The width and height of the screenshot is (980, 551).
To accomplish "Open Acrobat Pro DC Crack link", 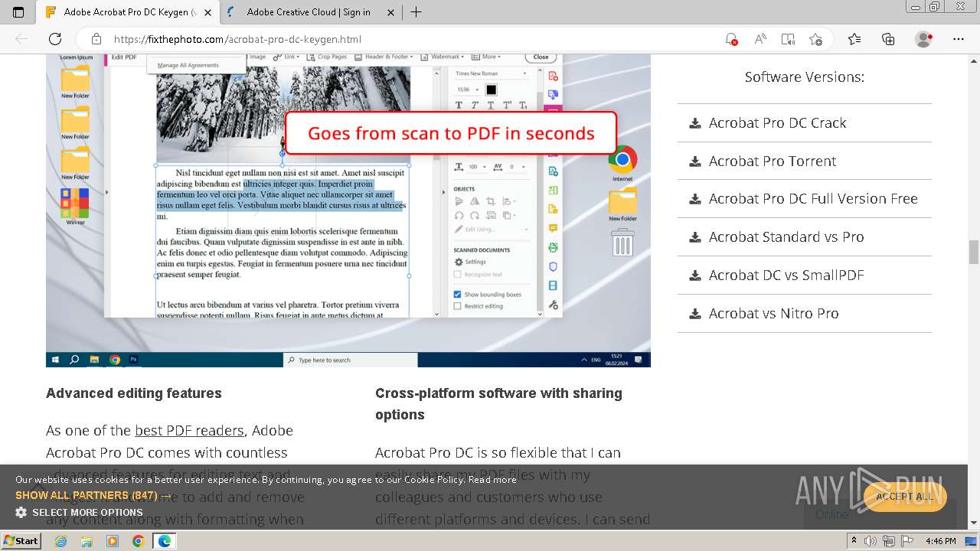I will pyautogui.click(x=777, y=122).
